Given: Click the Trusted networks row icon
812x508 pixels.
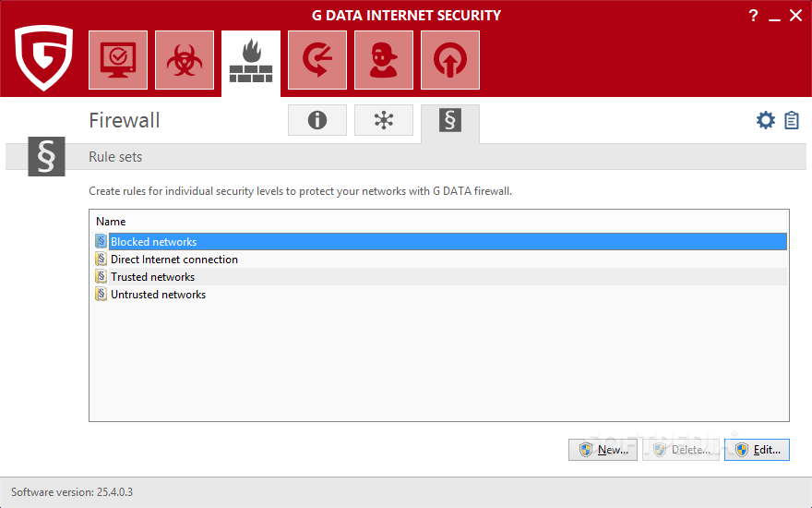Looking at the screenshot, I should [x=101, y=276].
